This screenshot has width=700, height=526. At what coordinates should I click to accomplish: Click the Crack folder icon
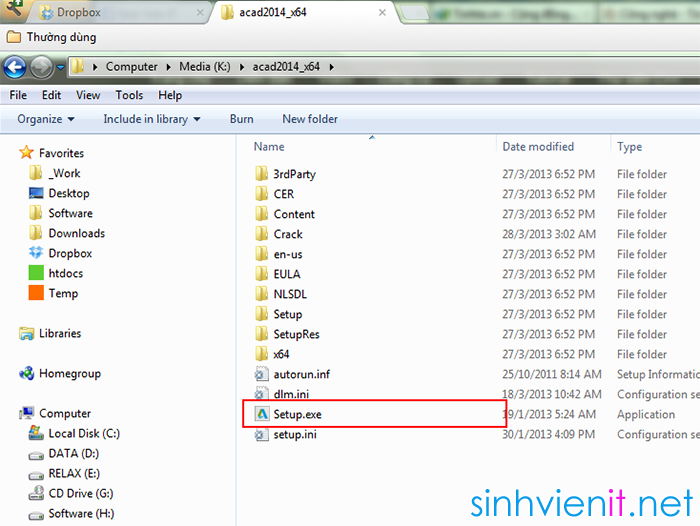(262, 234)
